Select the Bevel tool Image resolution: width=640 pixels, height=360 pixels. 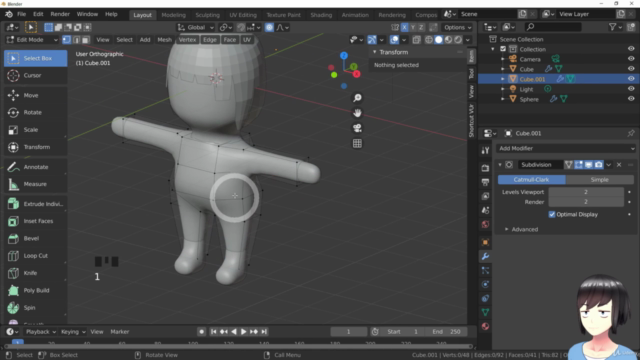(36, 238)
